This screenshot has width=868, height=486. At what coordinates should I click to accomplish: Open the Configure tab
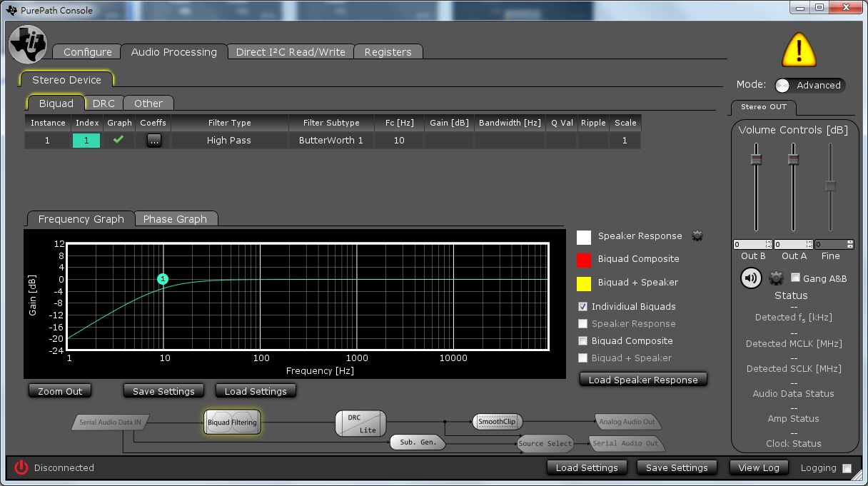[87, 52]
